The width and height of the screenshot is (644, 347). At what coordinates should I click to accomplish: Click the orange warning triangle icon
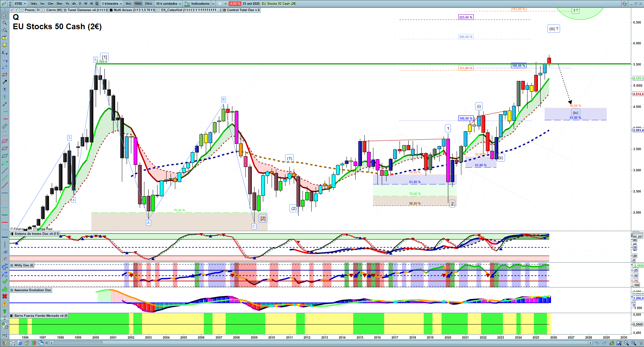pos(5,304)
